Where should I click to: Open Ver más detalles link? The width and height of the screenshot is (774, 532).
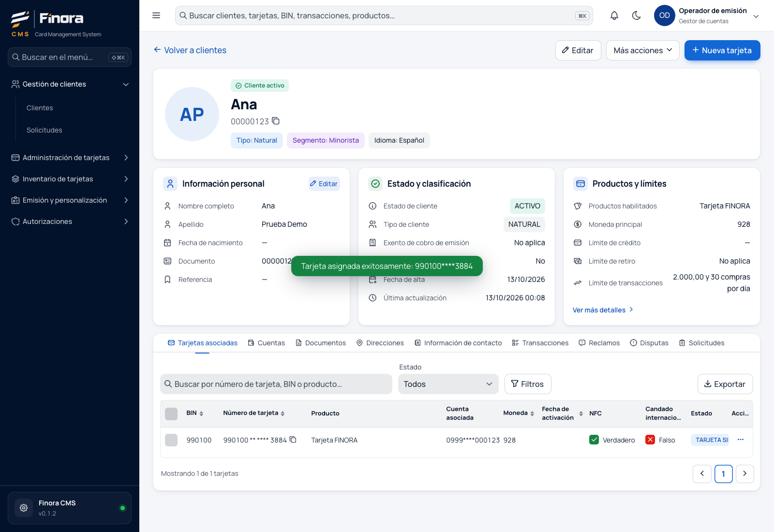pyautogui.click(x=603, y=310)
